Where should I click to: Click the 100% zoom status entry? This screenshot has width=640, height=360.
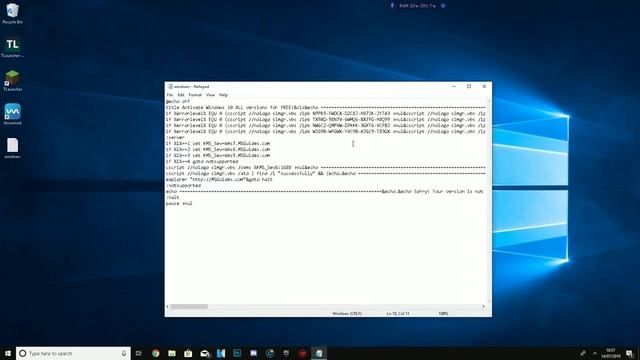pyautogui.click(x=443, y=313)
